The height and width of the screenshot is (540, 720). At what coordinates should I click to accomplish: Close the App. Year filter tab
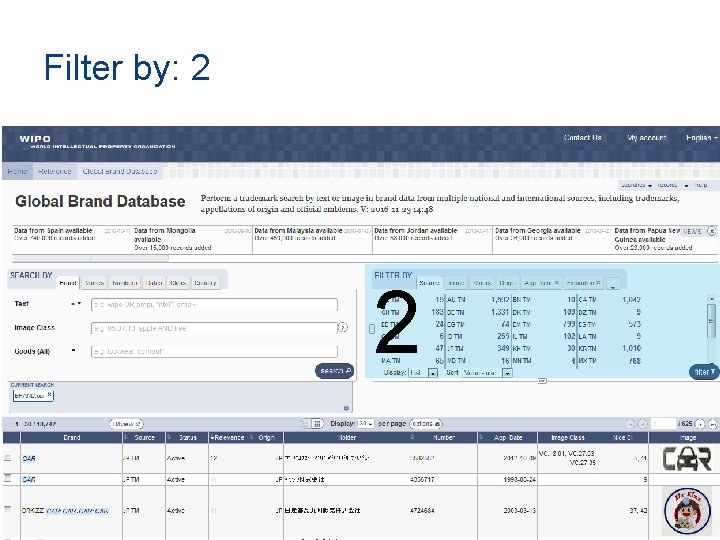[x=557, y=283]
